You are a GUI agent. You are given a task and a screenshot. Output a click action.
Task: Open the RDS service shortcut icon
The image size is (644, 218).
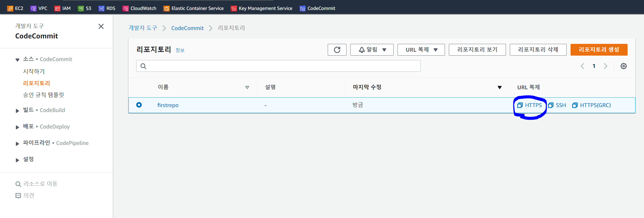pyautogui.click(x=101, y=9)
